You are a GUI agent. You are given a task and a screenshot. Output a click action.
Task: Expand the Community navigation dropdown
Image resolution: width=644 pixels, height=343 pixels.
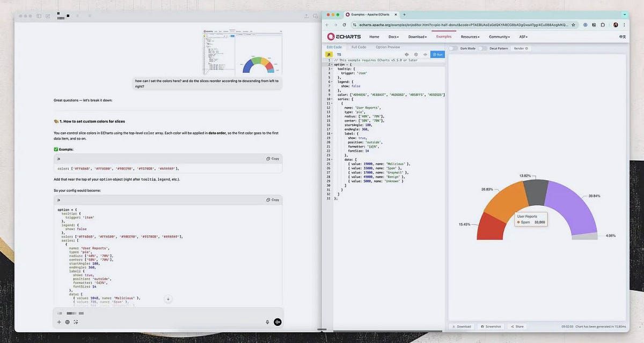pyautogui.click(x=499, y=36)
